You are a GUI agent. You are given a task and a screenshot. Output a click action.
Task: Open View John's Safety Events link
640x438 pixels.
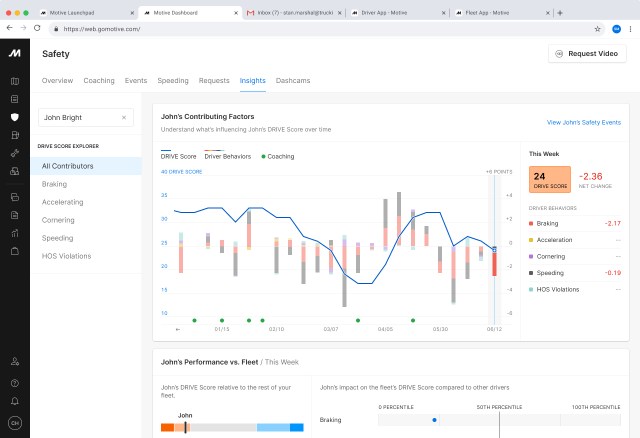coord(583,122)
